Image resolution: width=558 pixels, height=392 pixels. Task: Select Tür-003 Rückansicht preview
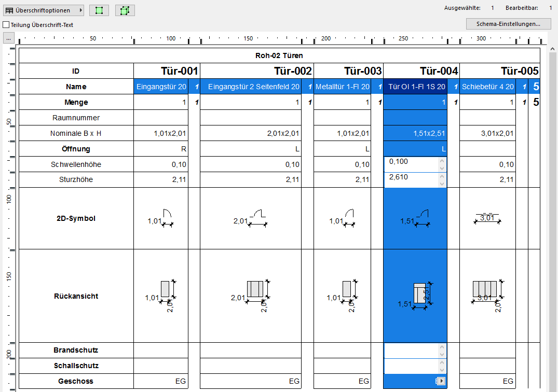[343, 296]
